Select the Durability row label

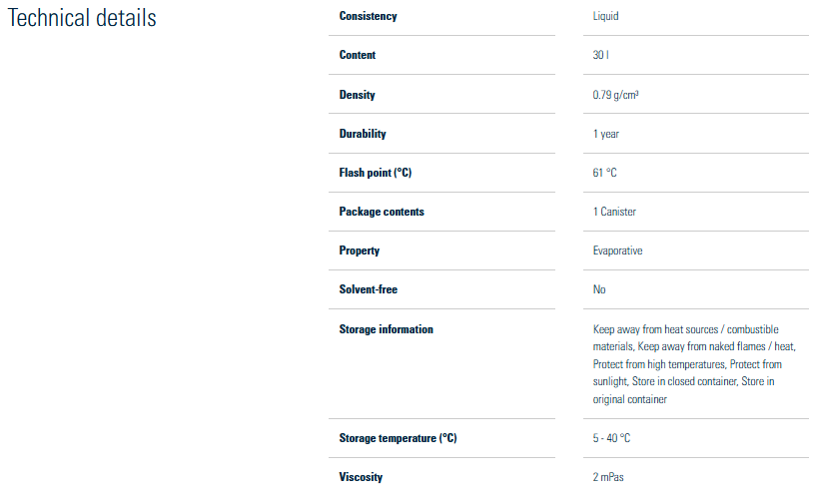click(363, 134)
